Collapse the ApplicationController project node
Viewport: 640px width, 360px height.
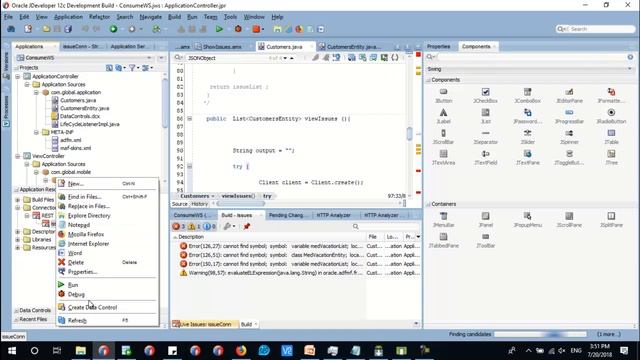point(18,76)
